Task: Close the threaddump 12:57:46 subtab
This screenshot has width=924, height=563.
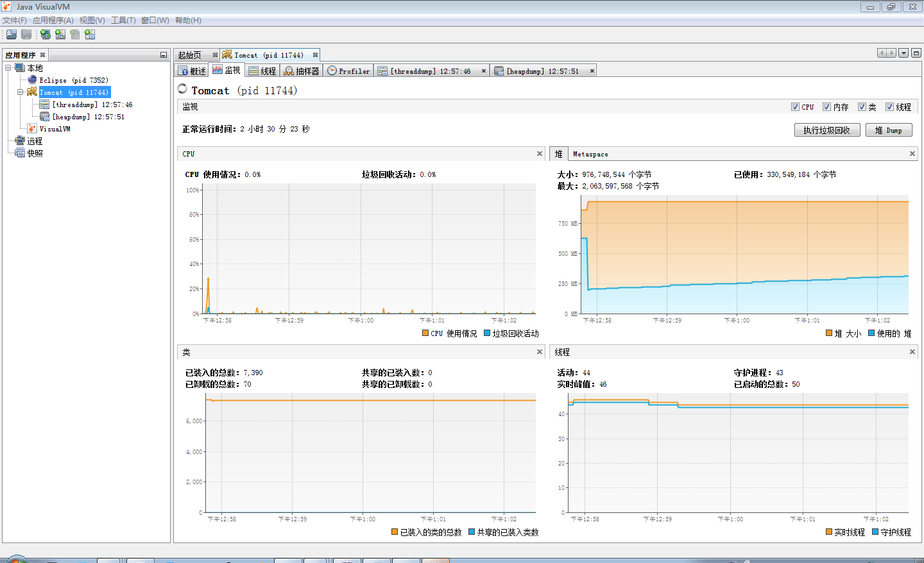Action: pos(484,71)
